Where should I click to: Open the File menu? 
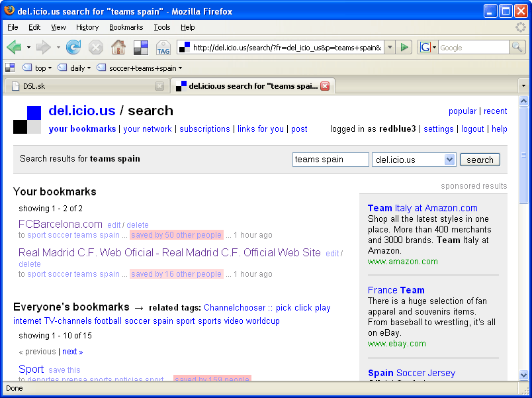point(13,27)
